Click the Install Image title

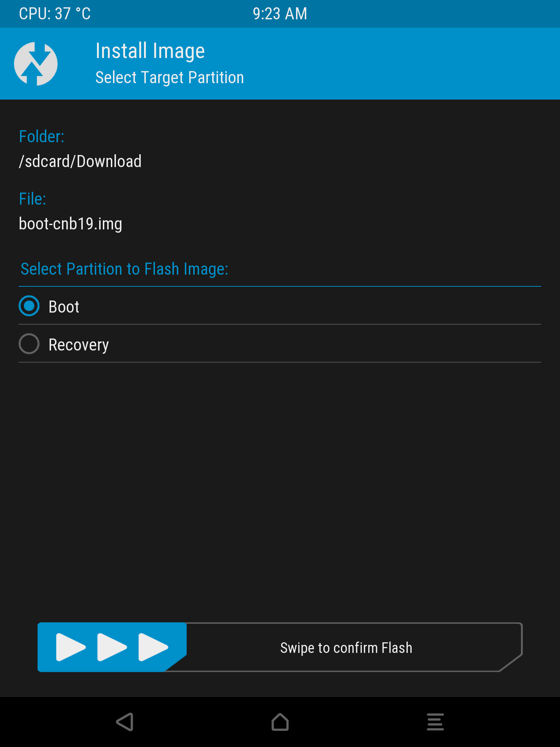(150, 51)
